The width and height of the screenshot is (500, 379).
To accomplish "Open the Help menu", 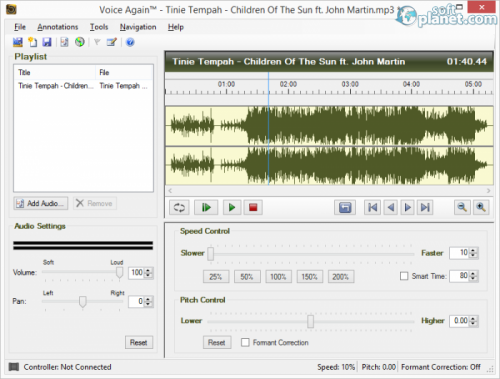I will 176,27.
